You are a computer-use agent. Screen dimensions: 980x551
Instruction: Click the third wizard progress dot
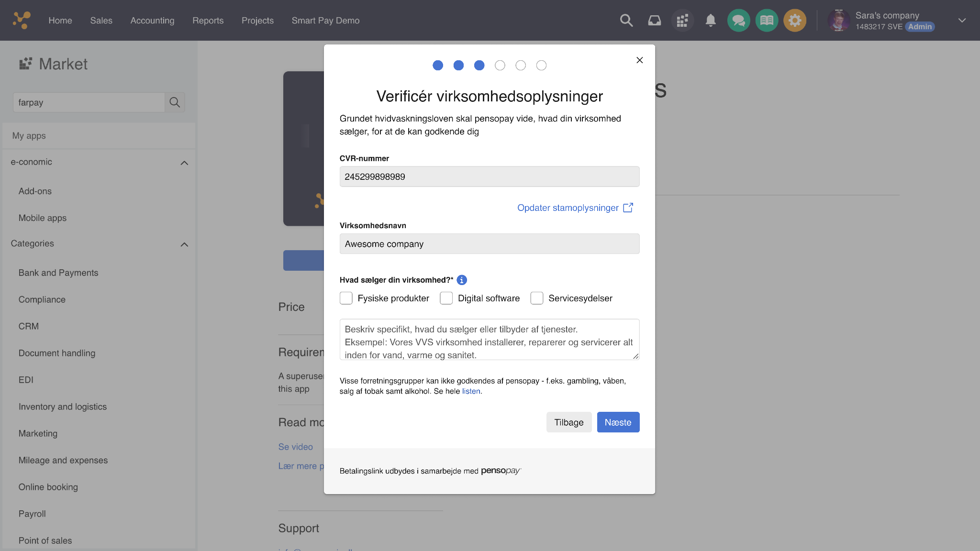click(x=479, y=66)
